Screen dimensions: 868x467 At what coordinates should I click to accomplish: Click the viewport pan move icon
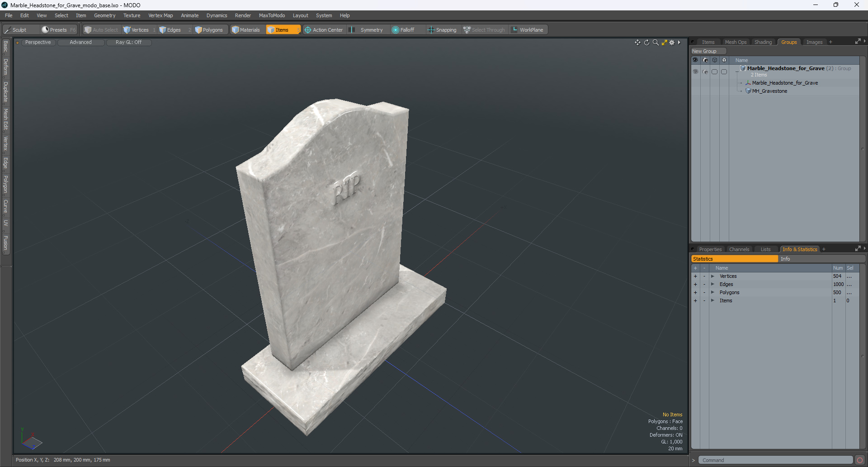637,43
